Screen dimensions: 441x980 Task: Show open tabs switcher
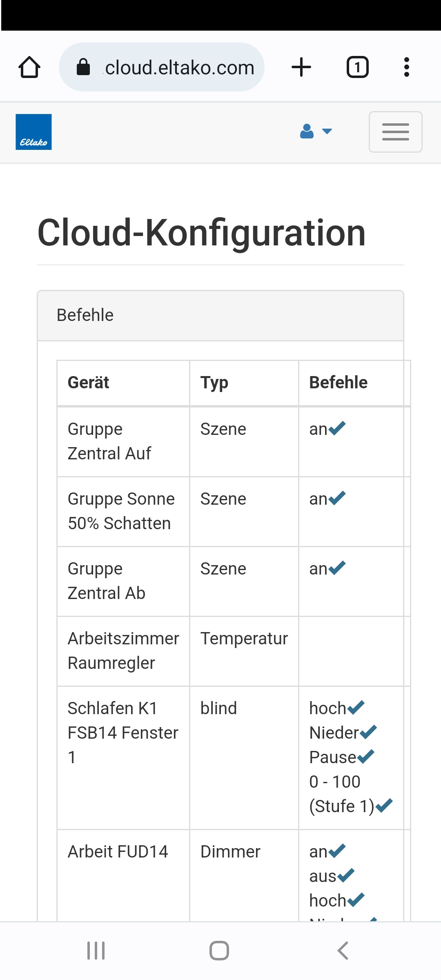tap(357, 67)
